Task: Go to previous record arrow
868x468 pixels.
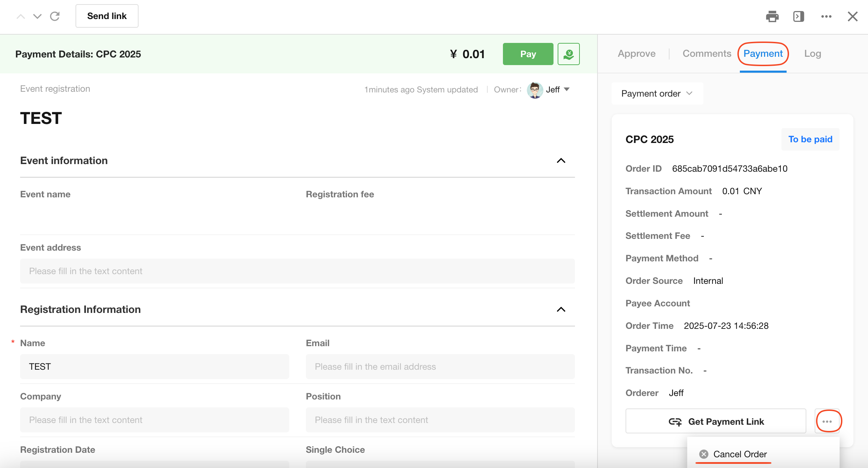Action: point(21,16)
